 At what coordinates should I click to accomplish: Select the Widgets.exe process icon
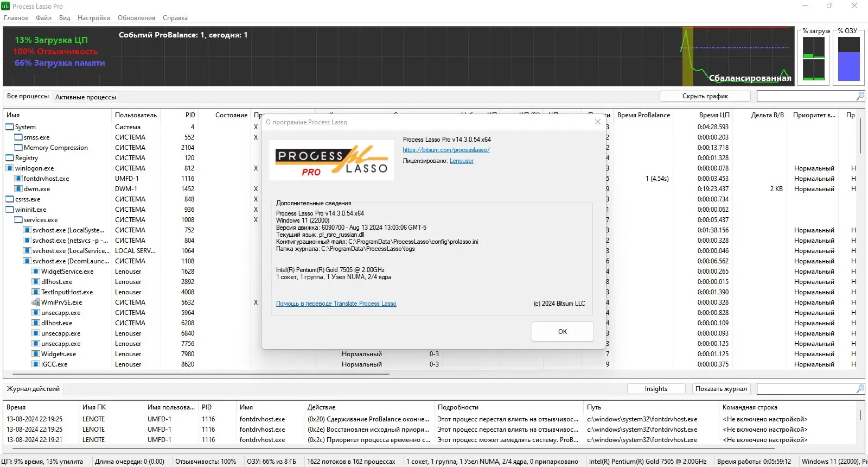click(x=36, y=354)
